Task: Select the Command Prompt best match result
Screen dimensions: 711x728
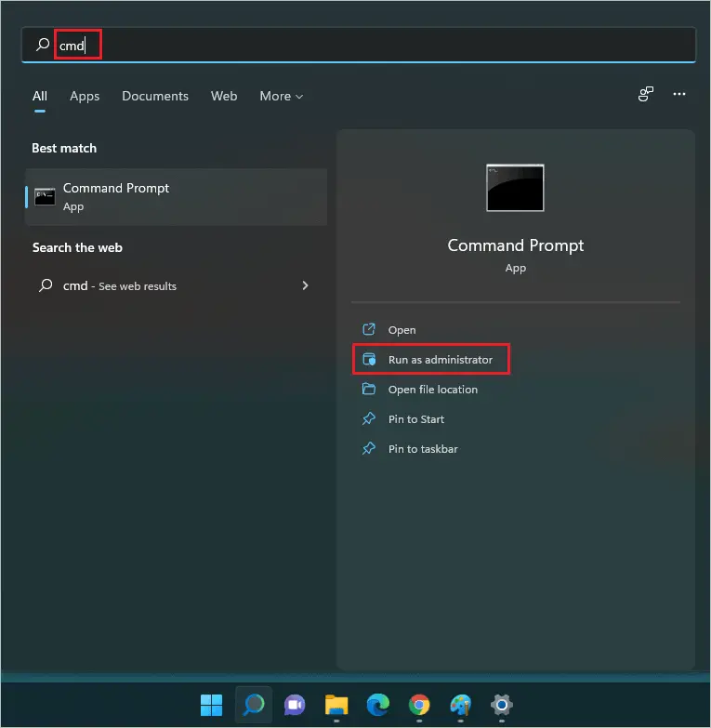Action: (177, 197)
